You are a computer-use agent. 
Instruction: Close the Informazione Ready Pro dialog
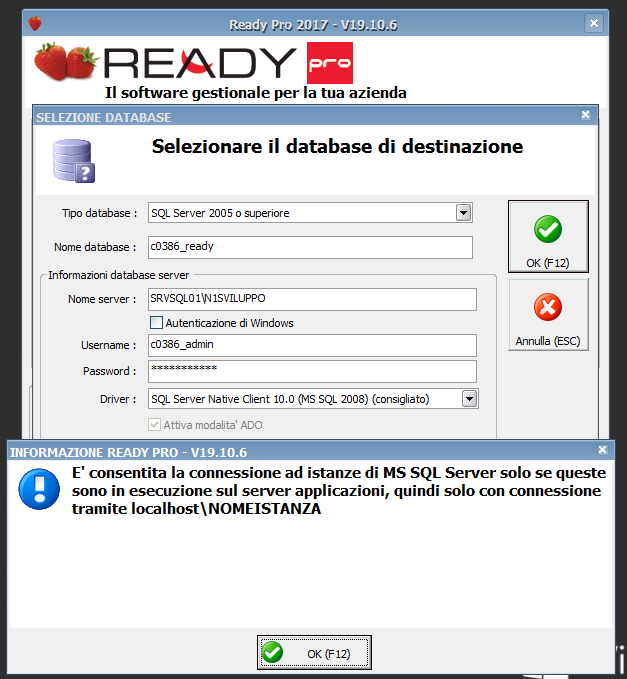click(x=602, y=450)
